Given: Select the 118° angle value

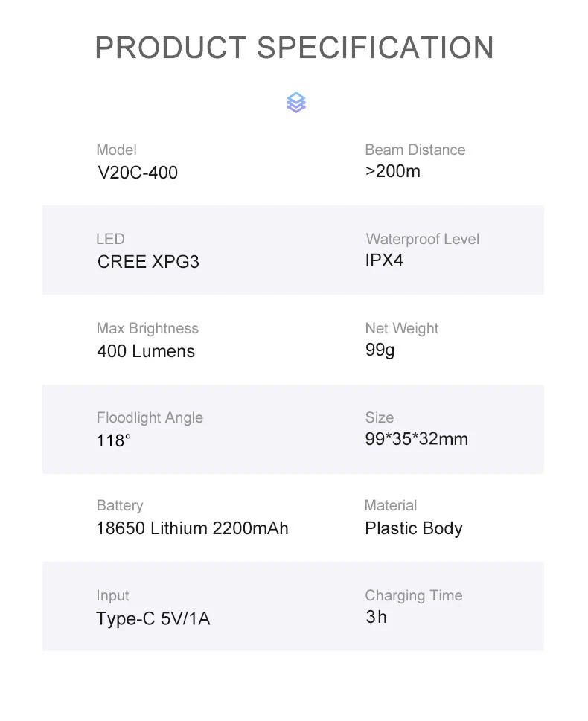Looking at the screenshot, I should [x=114, y=440].
